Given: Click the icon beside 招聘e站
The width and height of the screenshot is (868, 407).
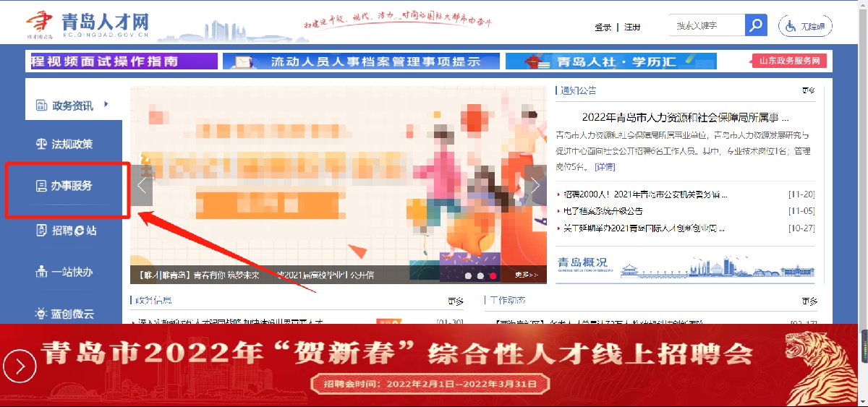Looking at the screenshot, I should [x=41, y=230].
